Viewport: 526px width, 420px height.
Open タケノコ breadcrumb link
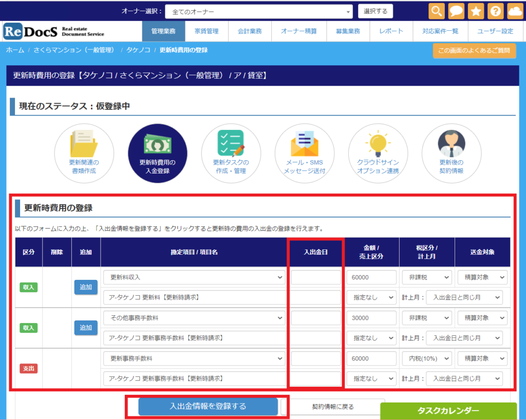138,50
